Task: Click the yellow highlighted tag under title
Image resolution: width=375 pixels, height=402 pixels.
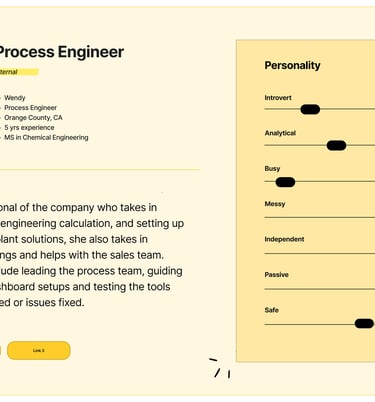Action: 19,72
